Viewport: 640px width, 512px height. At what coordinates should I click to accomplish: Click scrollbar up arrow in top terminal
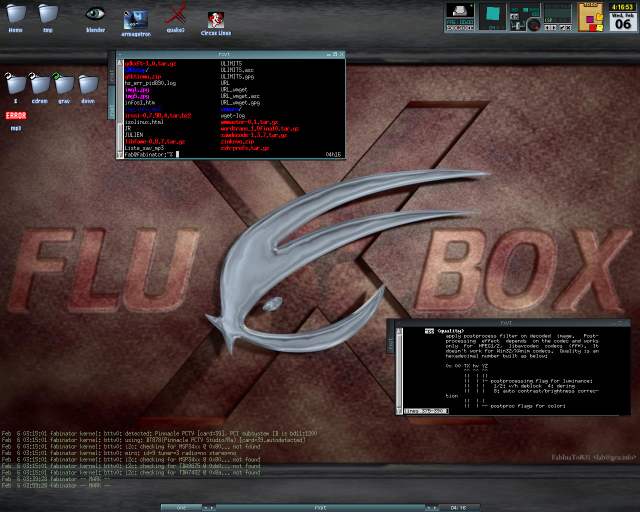point(120,63)
